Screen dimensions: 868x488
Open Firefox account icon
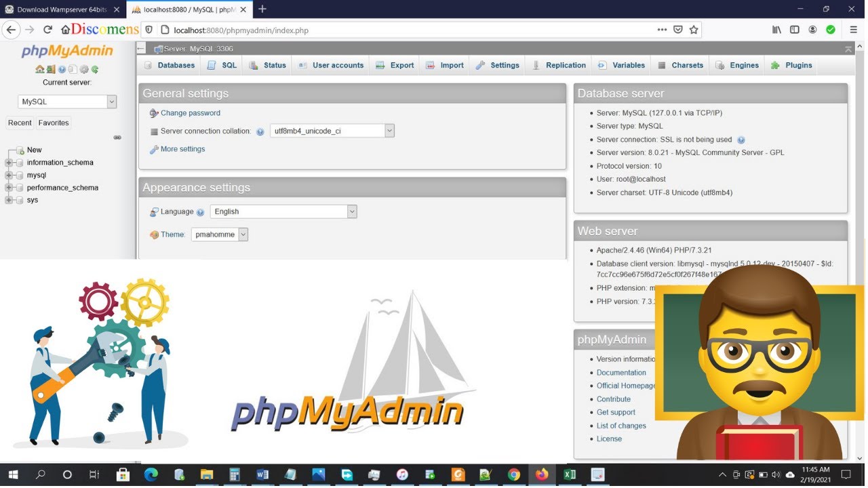click(812, 30)
